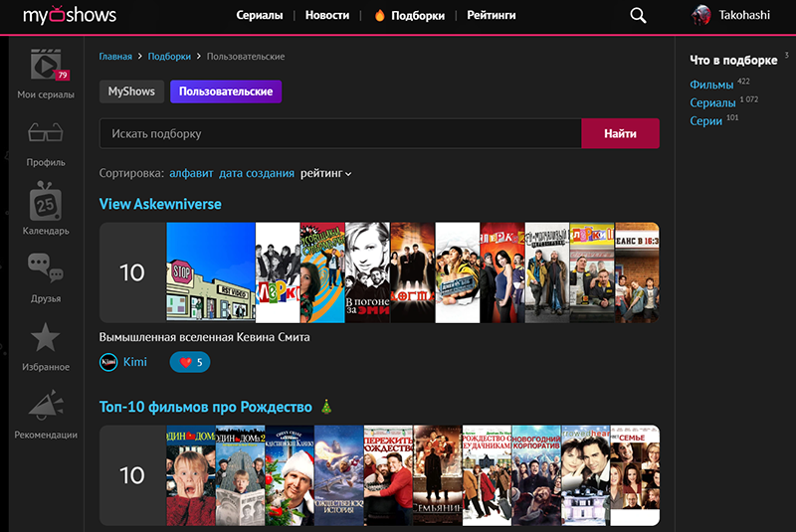Screen dimensions: 796x532
Task: Open the Home Alone poster thumbnail
Action: 189,475
